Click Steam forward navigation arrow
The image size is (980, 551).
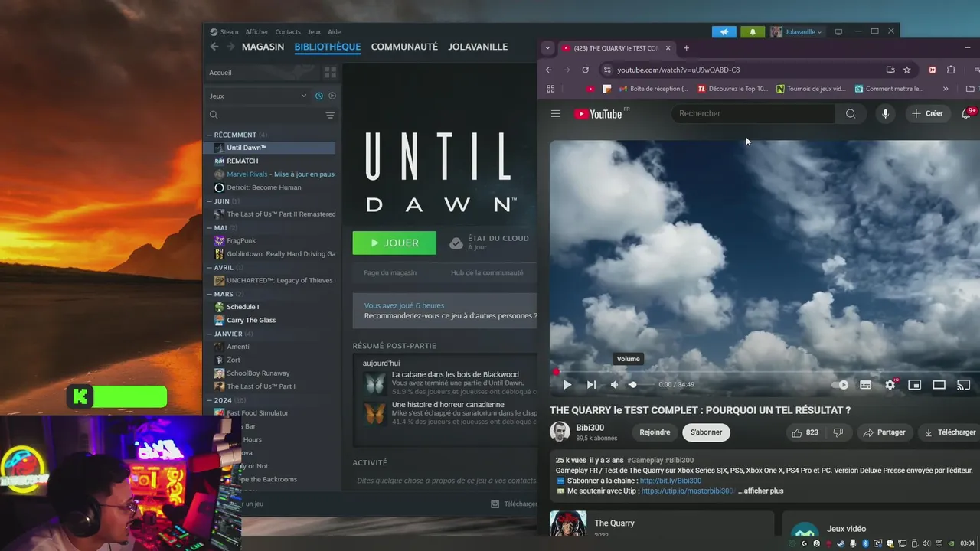pyautogui.click(x=230, y=47)
